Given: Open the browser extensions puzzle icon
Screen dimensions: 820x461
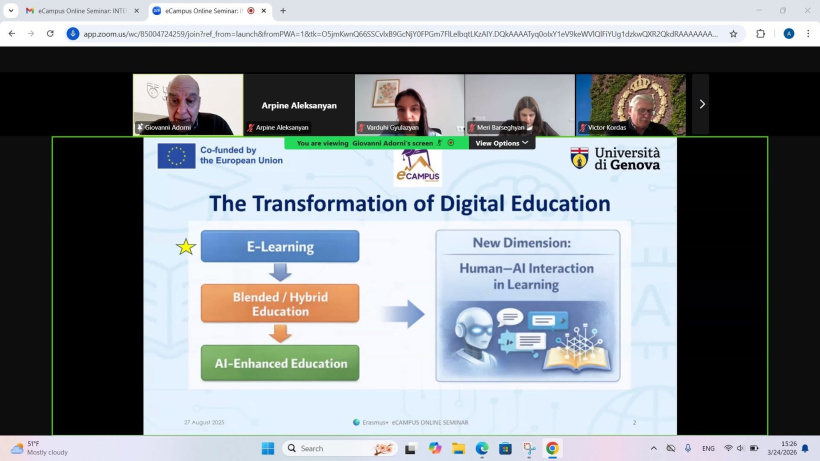Looking at the screenshot, I should [x=761, y=33].
